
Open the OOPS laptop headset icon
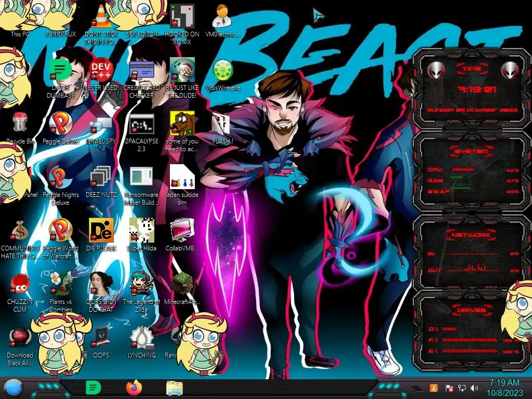[x=101, y=337]
